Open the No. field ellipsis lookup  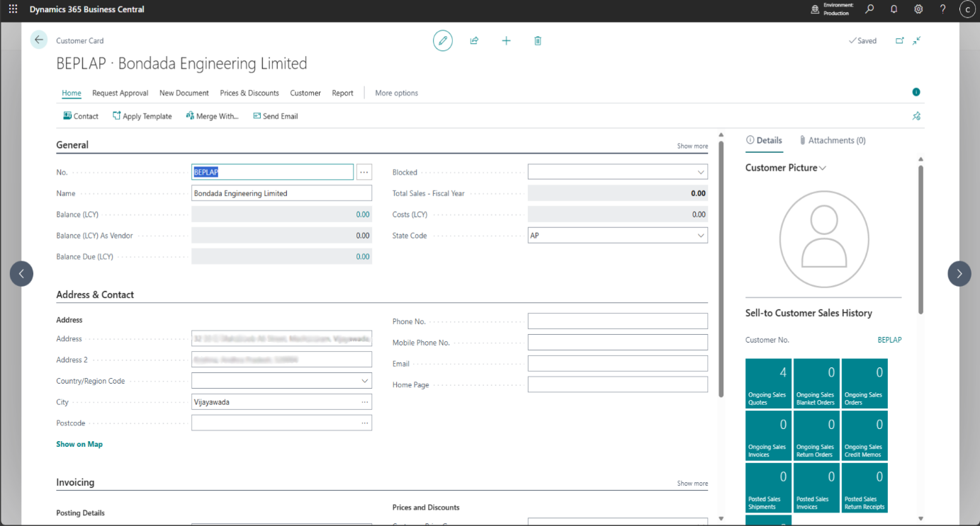[x=364, y=172]
